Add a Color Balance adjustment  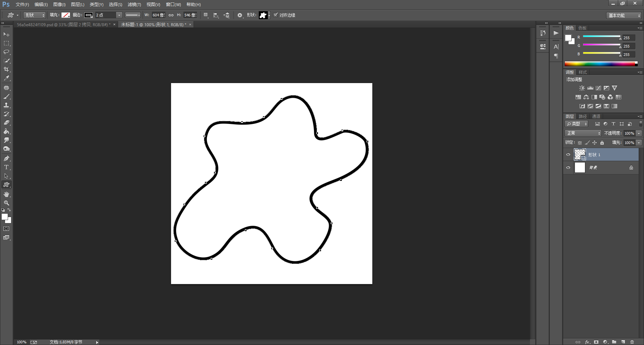pos(586,97)
